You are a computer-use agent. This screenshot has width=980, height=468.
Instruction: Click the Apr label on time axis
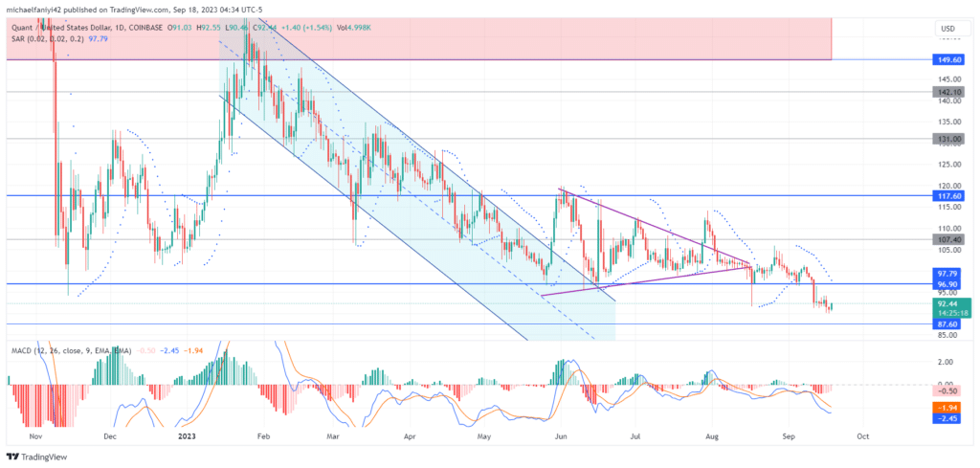click(x=410, y=435)
